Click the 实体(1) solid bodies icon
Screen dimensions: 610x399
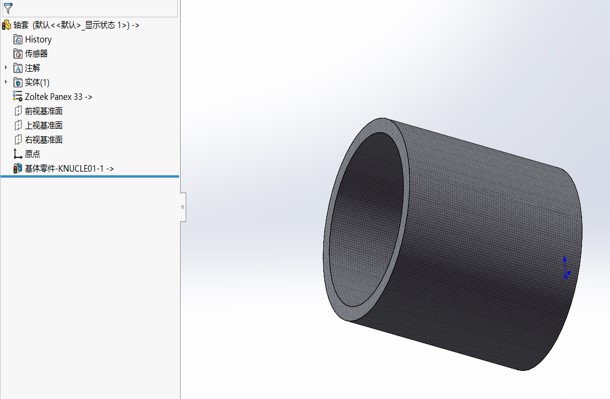click(18, 82)
